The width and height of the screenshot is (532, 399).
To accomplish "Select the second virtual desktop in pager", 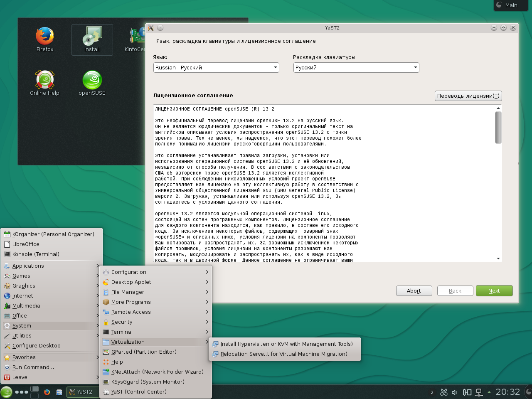I will 34,395.
